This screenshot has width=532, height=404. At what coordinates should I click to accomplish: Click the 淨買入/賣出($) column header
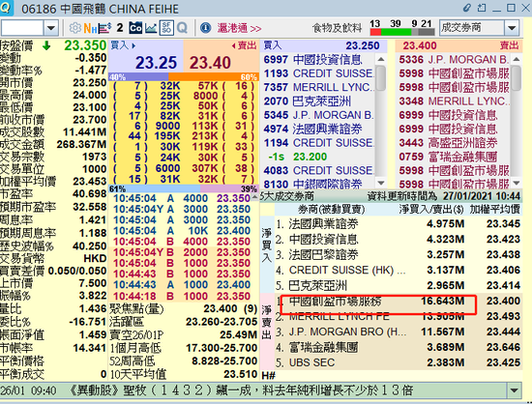tap(430, 210)
